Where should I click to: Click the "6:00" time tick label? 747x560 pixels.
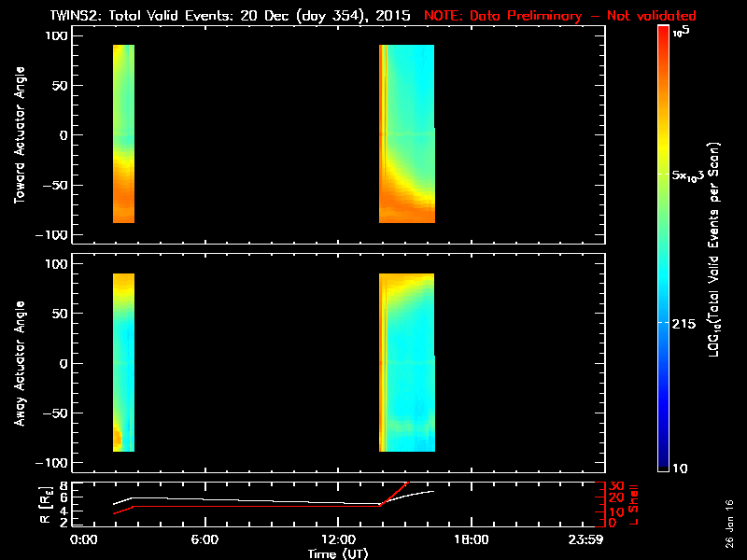[x=204, y=539]
